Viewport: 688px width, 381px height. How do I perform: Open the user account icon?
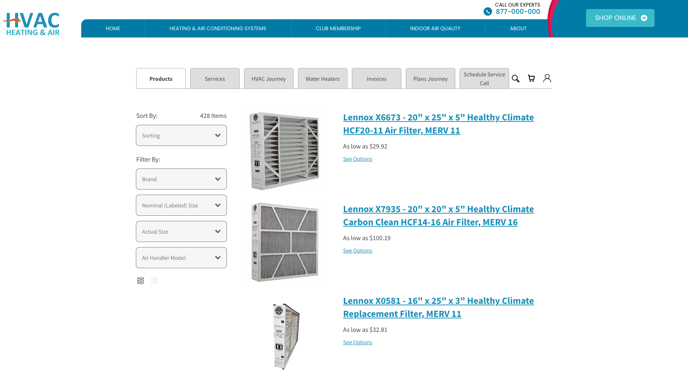tap(547, 78)
